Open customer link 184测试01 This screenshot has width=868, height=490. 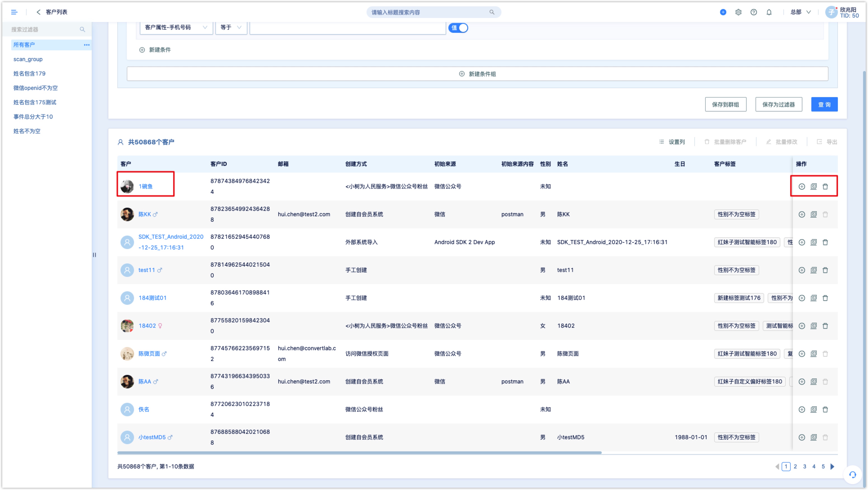point(152,298)
